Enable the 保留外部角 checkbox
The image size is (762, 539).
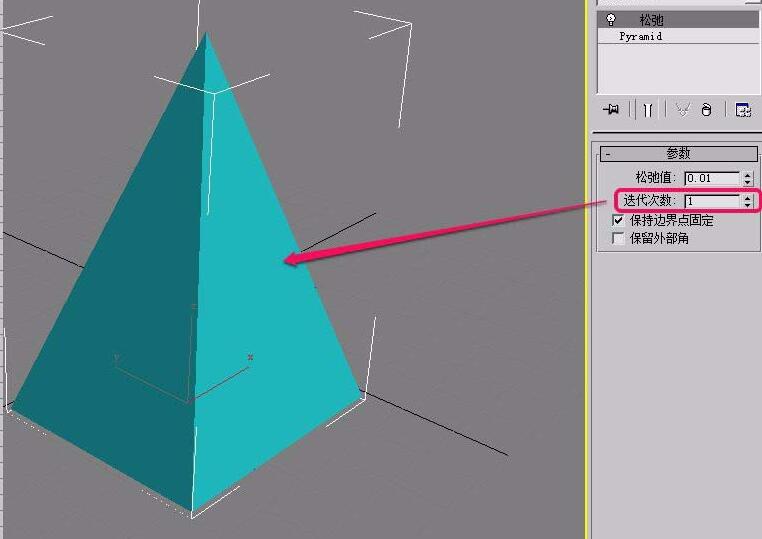pos(618,238)
